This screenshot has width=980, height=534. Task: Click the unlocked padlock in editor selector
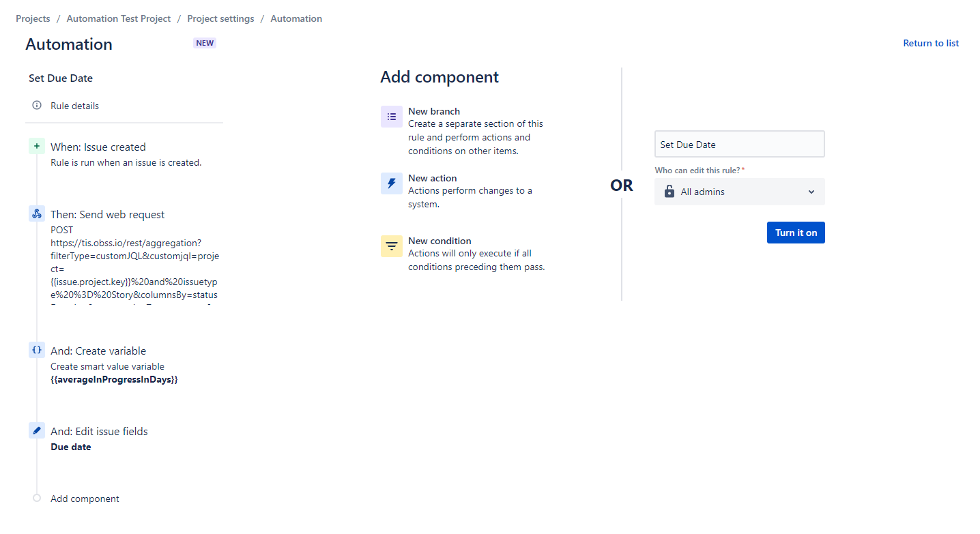pos(669,192)
